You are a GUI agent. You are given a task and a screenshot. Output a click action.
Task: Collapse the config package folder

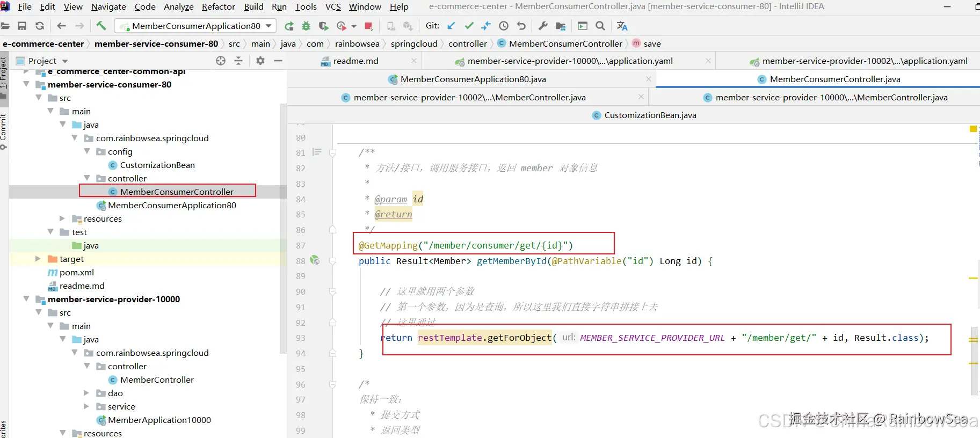tap(87, 151)
